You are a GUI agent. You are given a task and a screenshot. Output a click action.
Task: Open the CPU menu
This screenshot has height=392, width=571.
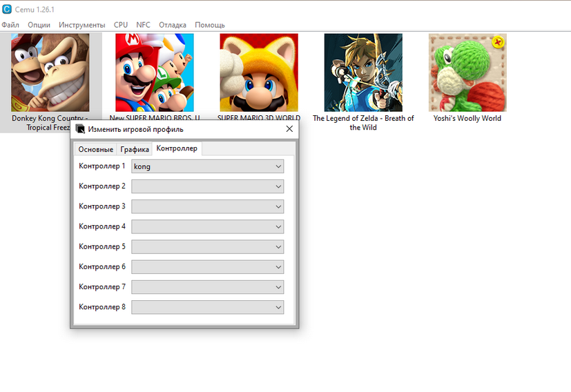121,25
